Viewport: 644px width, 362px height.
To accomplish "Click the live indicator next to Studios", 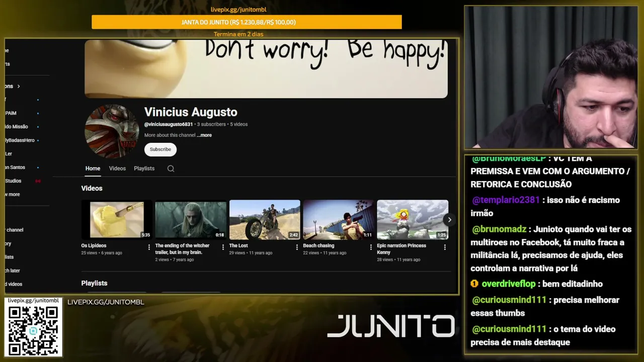I will pos(38,181).
